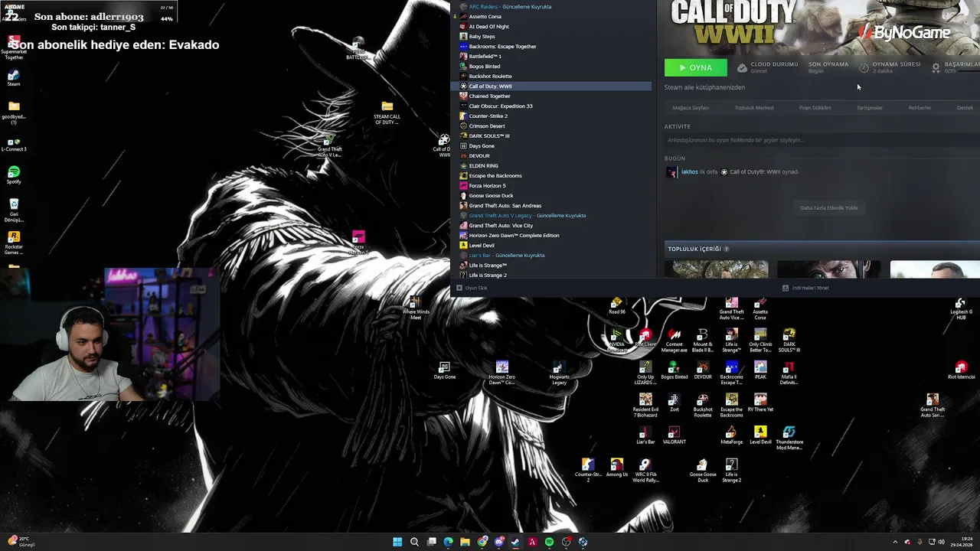Open Mount & Blade II desktop shortcut

point(703,341)
